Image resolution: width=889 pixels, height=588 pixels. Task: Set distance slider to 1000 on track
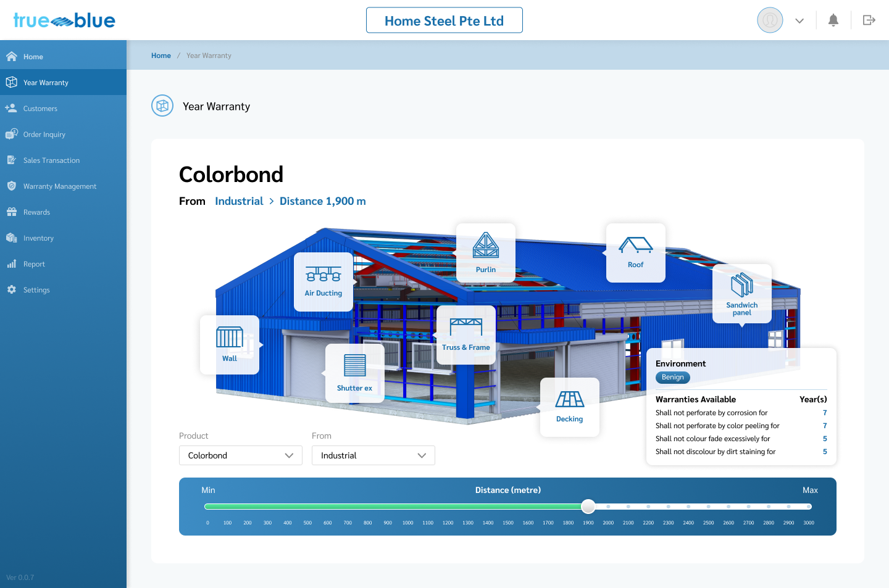[408, 507]
